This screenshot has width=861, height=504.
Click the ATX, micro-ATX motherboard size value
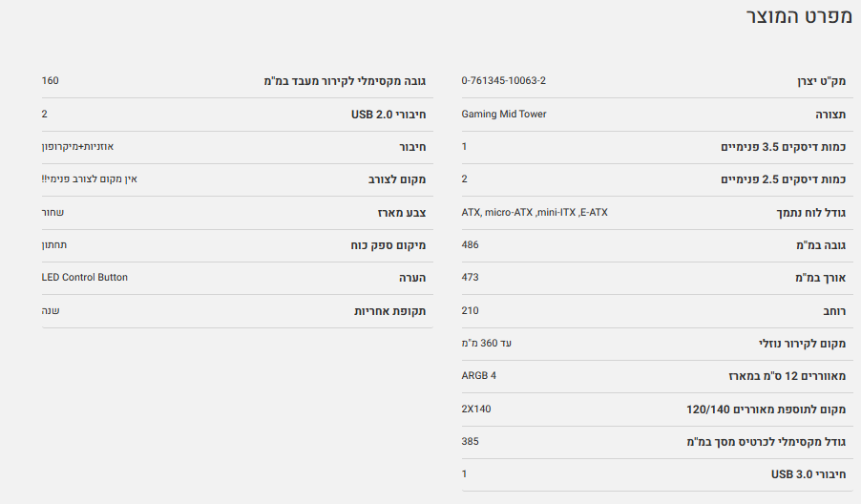[x=535, y=212]
